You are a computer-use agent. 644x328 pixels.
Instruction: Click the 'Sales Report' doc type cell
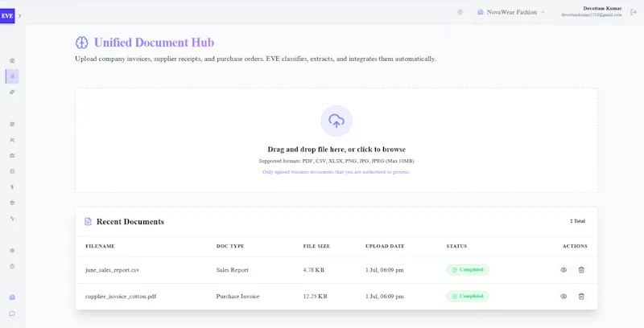pyautogui.click(x=233, y=270)
